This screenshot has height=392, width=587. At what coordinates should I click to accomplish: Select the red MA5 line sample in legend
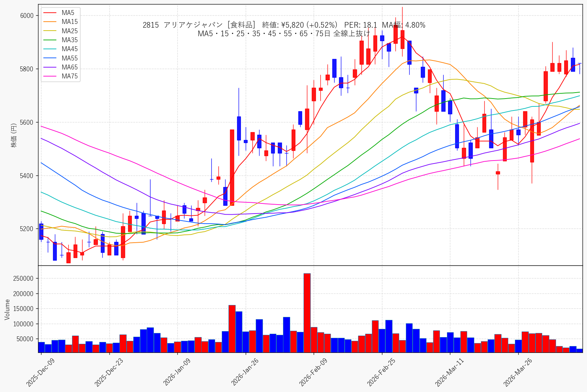[x=50, y=13]
